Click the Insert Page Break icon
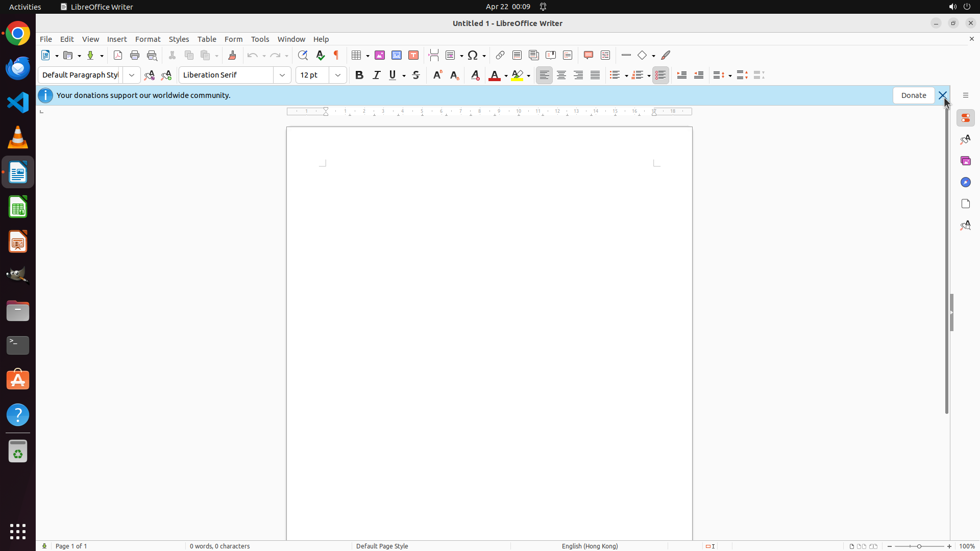980x551 pixels. (x=434, y=55)
